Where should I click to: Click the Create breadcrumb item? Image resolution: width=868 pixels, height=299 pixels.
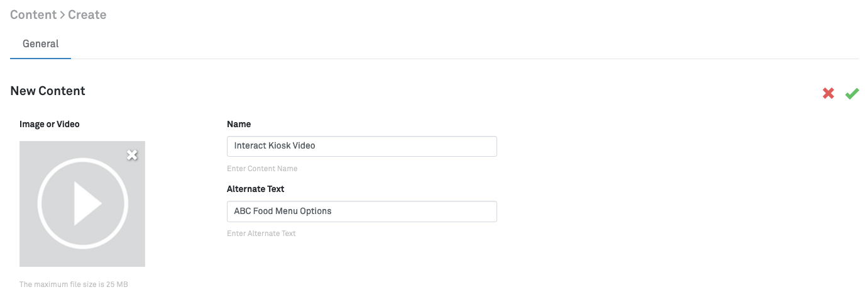[87, 14]
